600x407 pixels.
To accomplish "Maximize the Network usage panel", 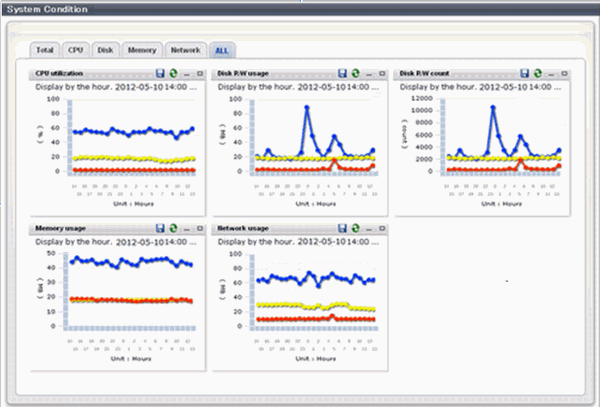I will point(382,228).
